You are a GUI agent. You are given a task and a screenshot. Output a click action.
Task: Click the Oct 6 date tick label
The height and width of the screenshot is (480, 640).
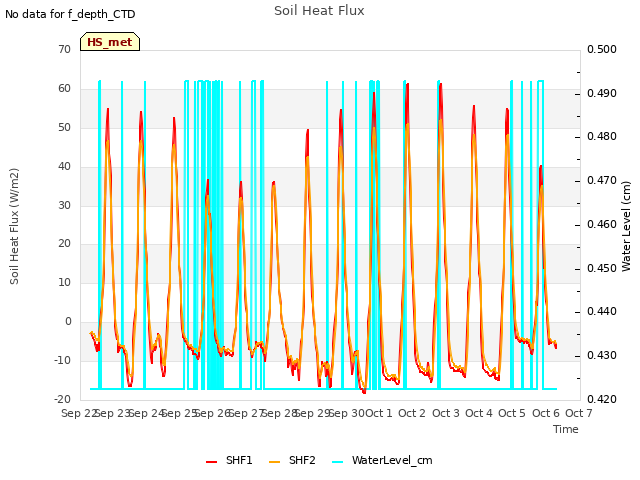click(546, 413)
